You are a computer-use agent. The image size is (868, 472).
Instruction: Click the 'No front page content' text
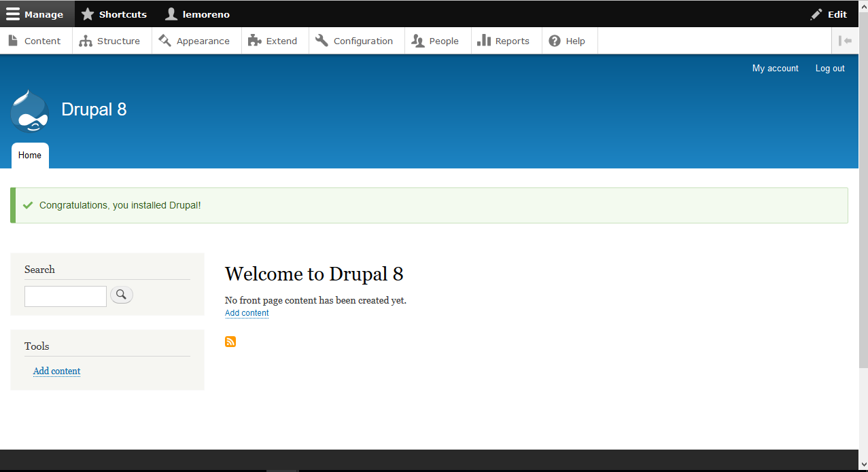315,300
